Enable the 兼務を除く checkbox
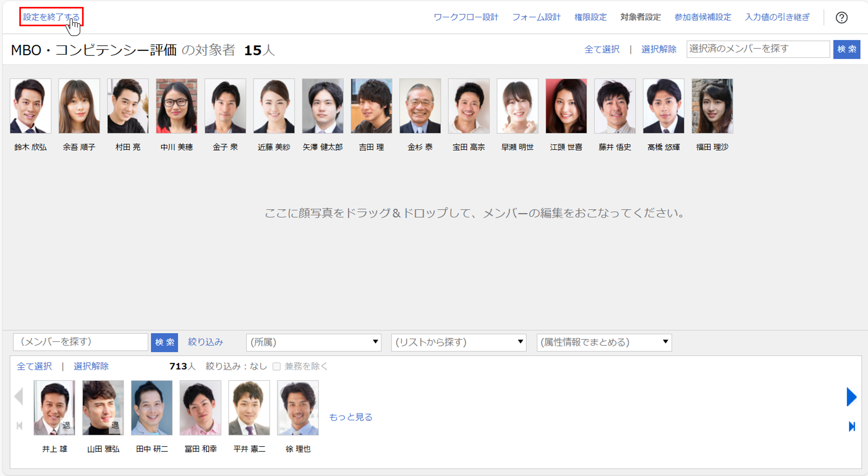Screen dimensions: 868x476 tap(276, 367)
